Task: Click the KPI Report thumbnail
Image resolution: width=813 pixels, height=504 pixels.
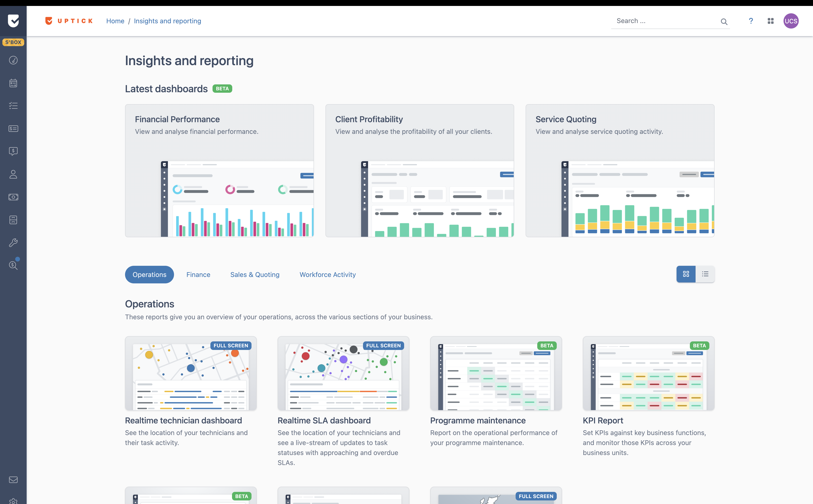Action: tap(649, 373)
